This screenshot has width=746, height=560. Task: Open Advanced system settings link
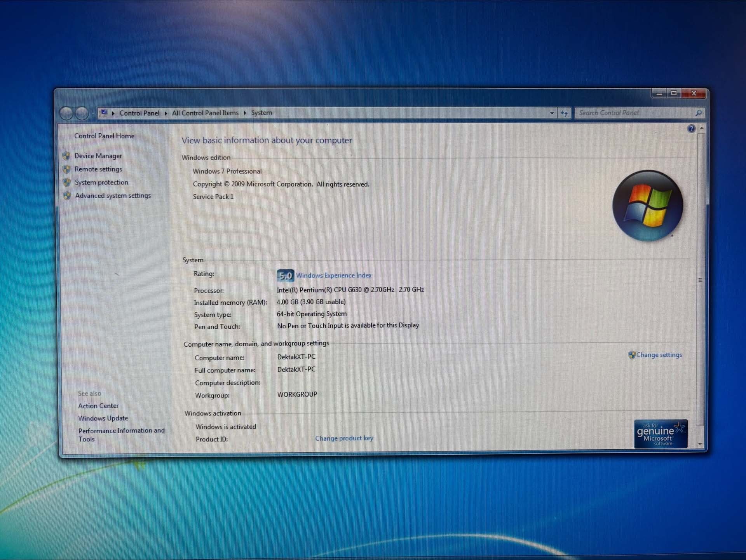coord(113,195)
